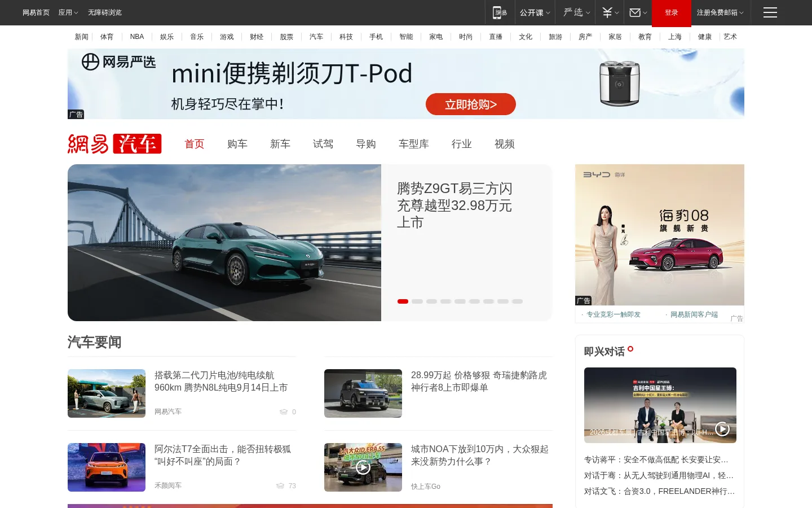
Task: Open the 视频 tab
Action: (505, 144)
